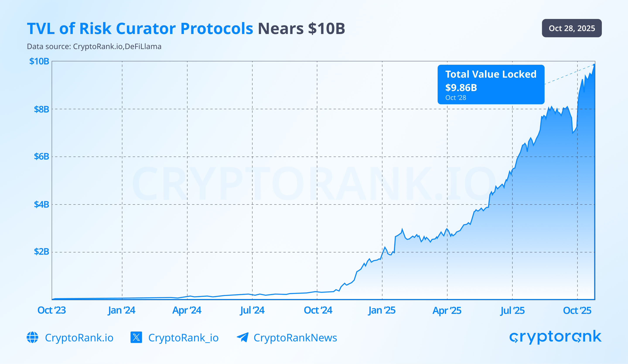
Task: Click the globe icon beside CryptoRank.io
Action: click(x=32, y=337)
